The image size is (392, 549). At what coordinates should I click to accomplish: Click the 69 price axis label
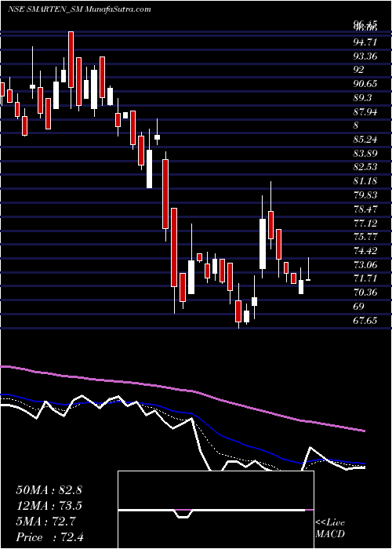tap(359, 307)
